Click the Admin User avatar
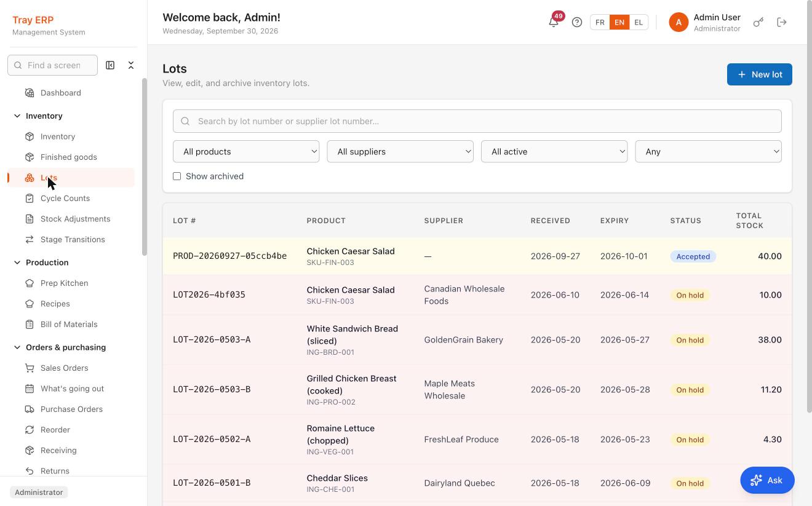 coord(679,22)
